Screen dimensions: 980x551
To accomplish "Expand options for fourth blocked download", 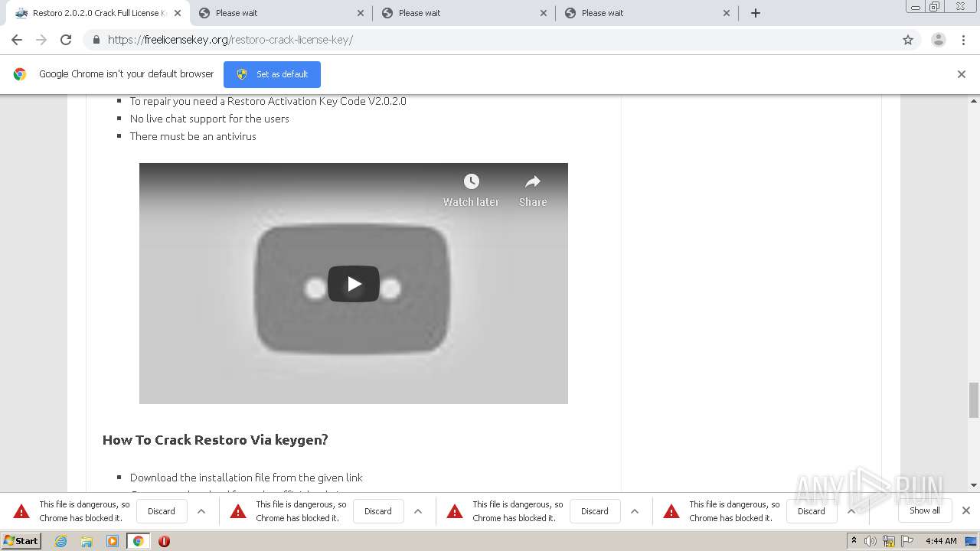I will (x=851, y=511).
